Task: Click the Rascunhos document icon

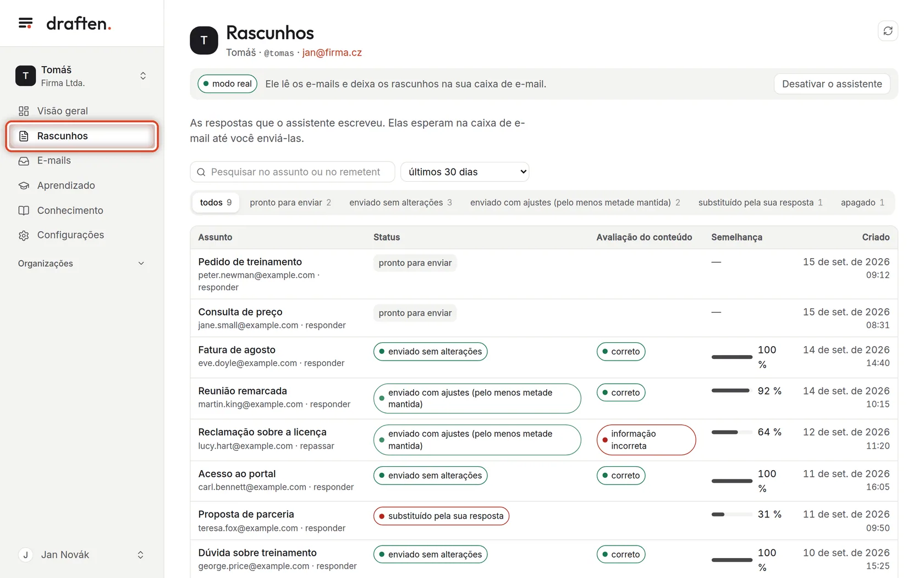Action: [x=24, y=136]
